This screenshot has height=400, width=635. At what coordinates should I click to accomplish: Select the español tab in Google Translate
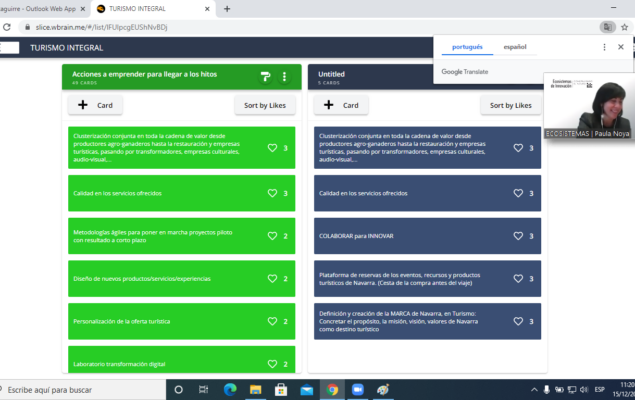[514, 47]
